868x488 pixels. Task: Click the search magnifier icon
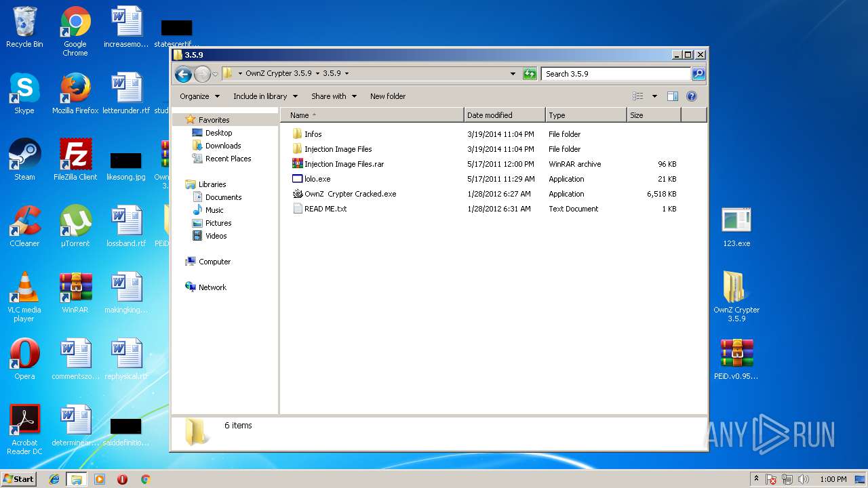[x=698, y=74]
